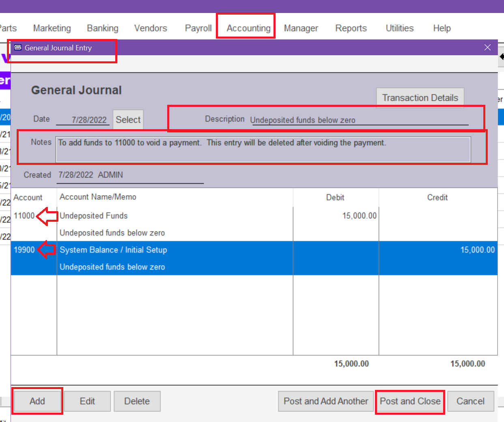Viewport: 504px width, 422px height.
Task: Click Post and Close
Action: click(410, 401)
